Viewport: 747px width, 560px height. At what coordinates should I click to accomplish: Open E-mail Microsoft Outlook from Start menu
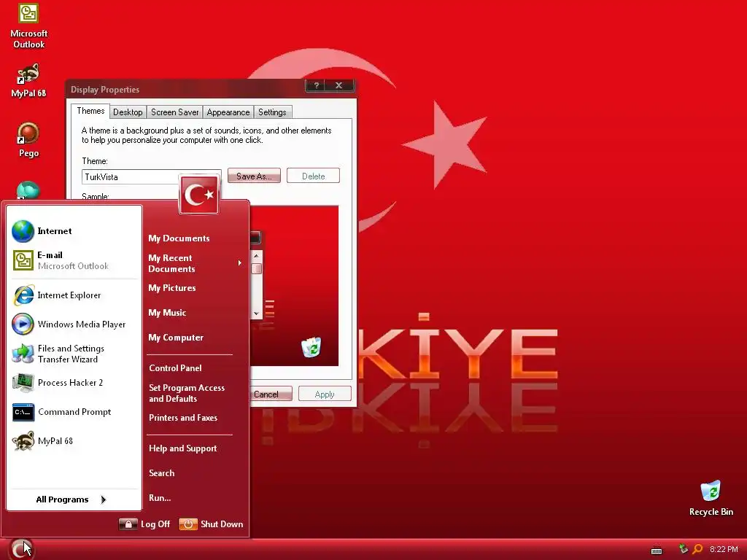(x=74, y=260)
